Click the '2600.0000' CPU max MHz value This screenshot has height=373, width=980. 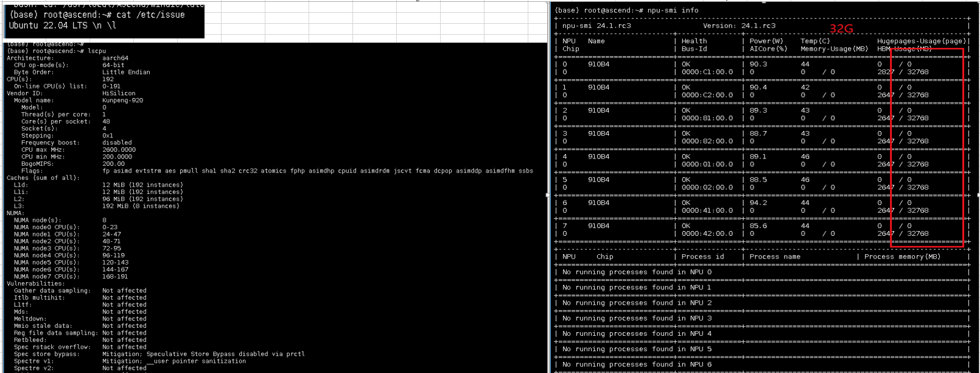click(x=119, y=149)
